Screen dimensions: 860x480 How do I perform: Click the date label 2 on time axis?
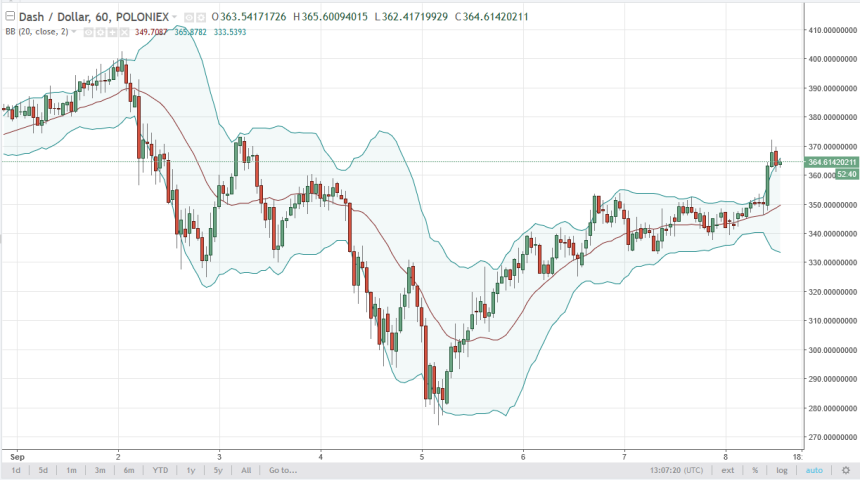tap(118, 456)
